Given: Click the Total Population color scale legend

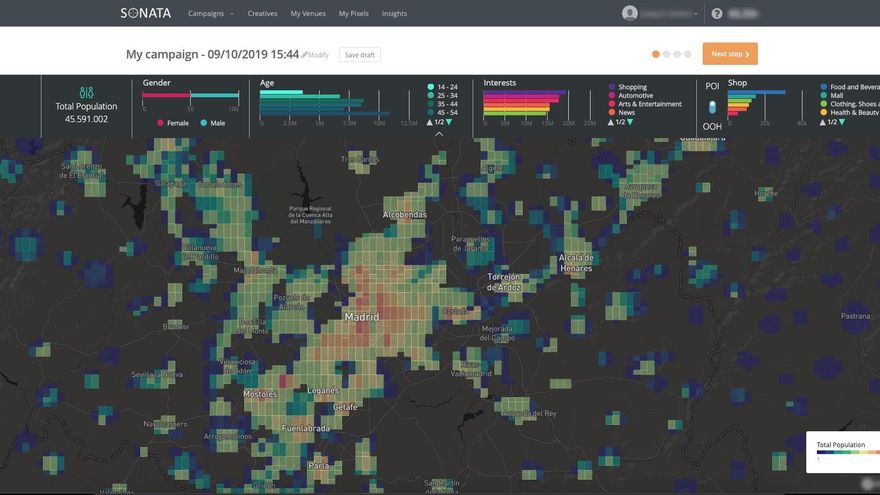Looking at the screenshot, I should click(842, 452).
